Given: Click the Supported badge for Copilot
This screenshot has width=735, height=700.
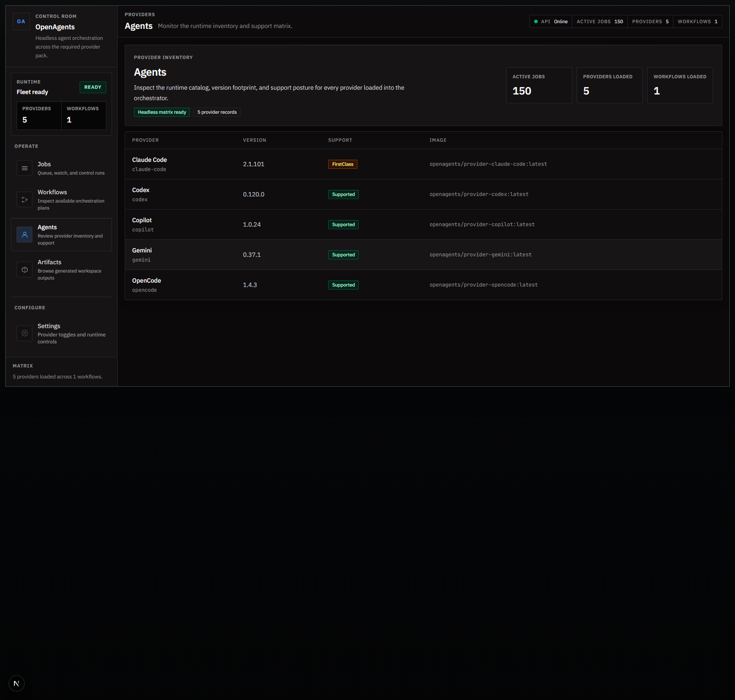Looking at the screenshot, I should (x=343, y=224).
